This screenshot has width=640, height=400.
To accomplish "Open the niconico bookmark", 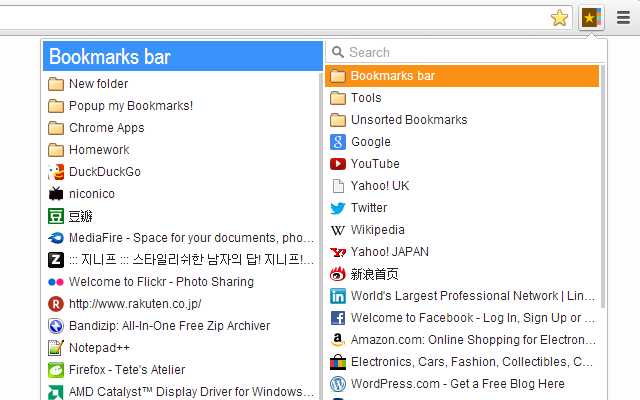I will coord(92,194).
